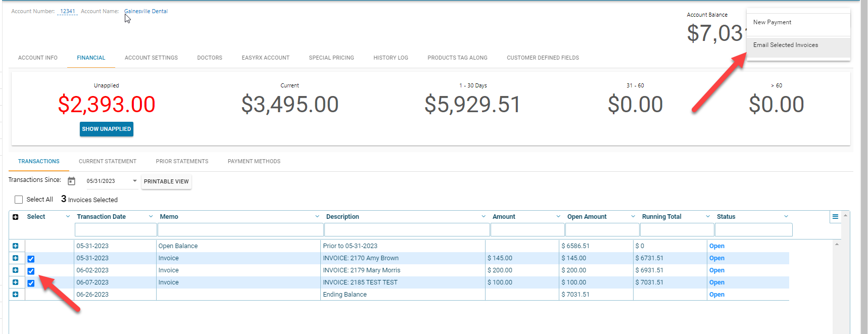Check the Select All checkbox

[x=19, y=200]
